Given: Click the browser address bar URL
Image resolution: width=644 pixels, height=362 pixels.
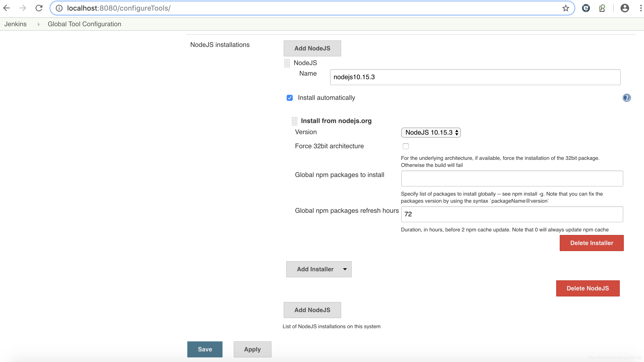Looking at the screenshot, I should coord(119,8).
